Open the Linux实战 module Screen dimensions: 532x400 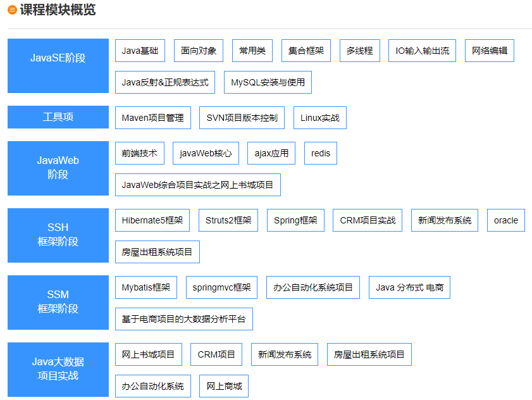pyautogui.click(x=319, y=117)
